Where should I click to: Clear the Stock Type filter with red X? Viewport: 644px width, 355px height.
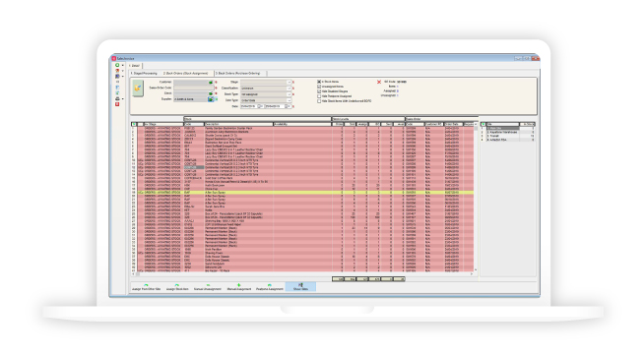293,94
